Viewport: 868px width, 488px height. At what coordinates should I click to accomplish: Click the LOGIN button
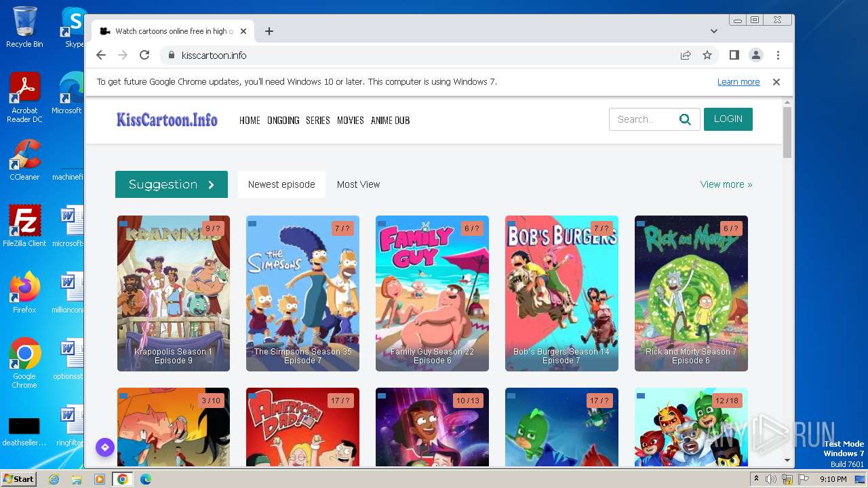[x=728, y=119]
